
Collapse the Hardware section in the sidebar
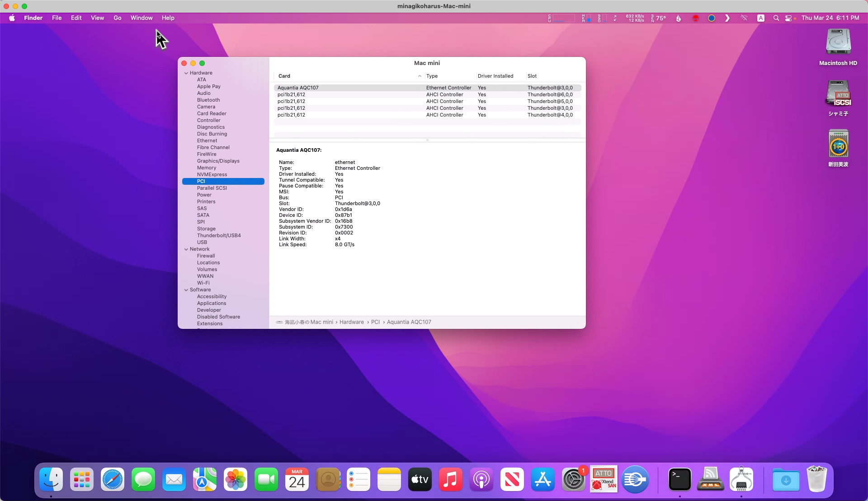pos(186,73)
